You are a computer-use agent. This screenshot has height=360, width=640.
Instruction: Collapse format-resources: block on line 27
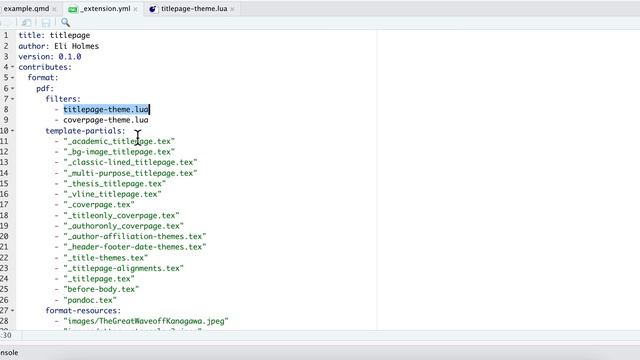13,311
